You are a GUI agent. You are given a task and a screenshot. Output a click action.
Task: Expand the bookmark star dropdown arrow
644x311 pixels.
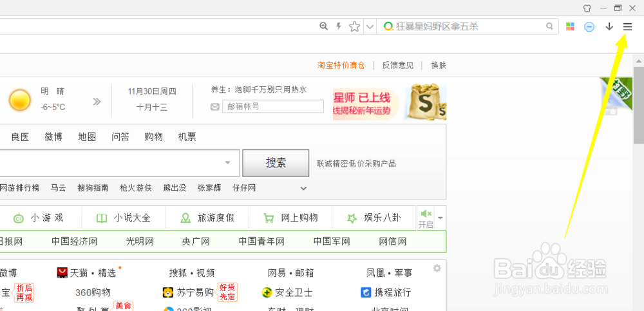pyautogui.click(x=370, y=27)
